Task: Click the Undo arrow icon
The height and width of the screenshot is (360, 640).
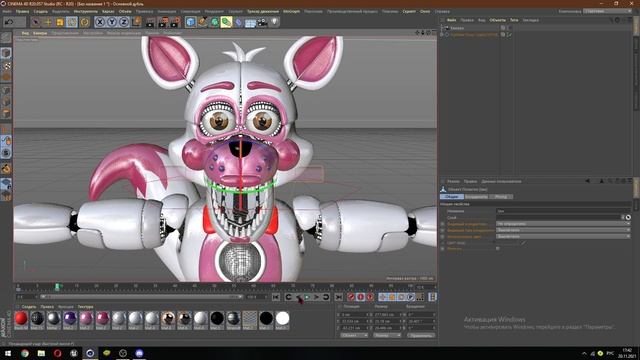Action: click(9, 22)
